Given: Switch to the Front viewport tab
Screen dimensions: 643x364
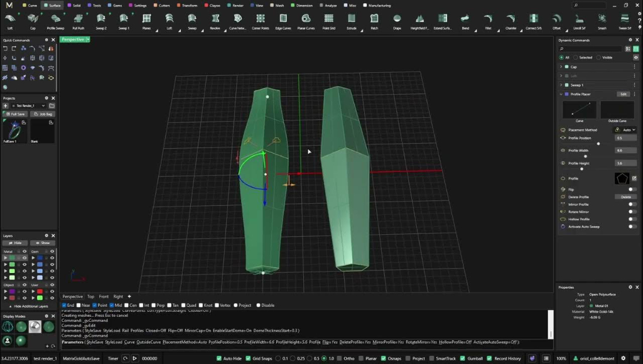Looking at the screenshot, I should [104, 296].
